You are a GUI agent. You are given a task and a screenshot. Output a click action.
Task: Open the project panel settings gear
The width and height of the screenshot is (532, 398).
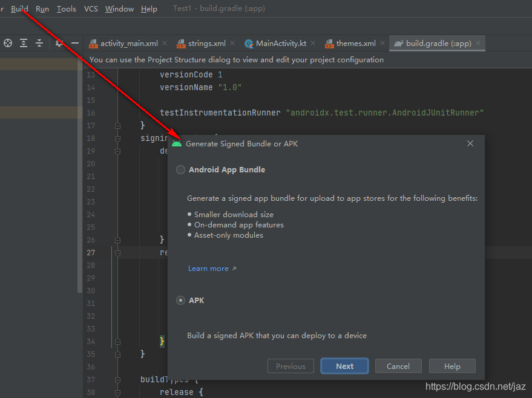coord(59,43)
